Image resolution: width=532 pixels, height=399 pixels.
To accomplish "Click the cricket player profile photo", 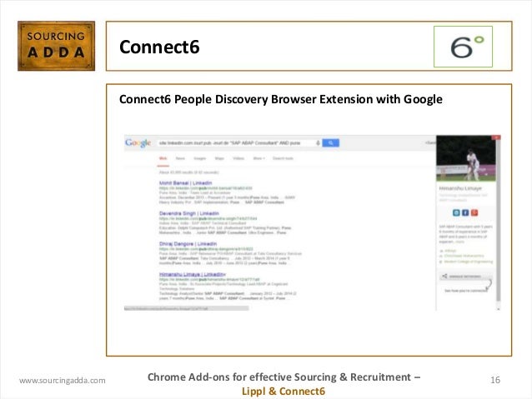I will click(466, 158).
